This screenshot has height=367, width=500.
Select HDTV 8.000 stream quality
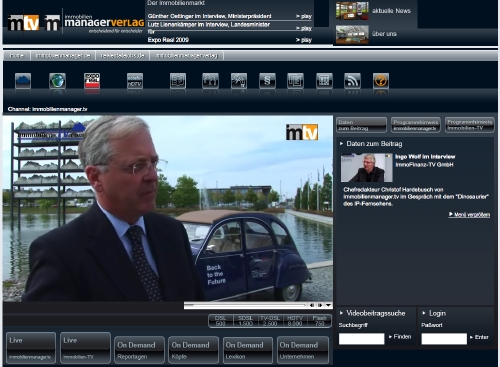click(x=295, y=321)
